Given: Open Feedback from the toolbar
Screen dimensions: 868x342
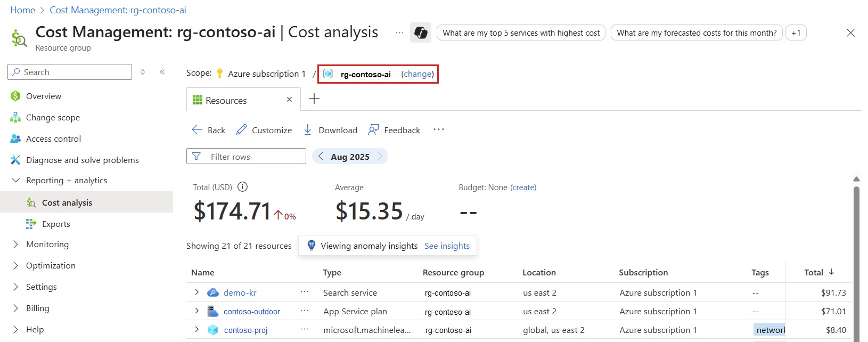Looking at the screenshot, I should (394, 130).
